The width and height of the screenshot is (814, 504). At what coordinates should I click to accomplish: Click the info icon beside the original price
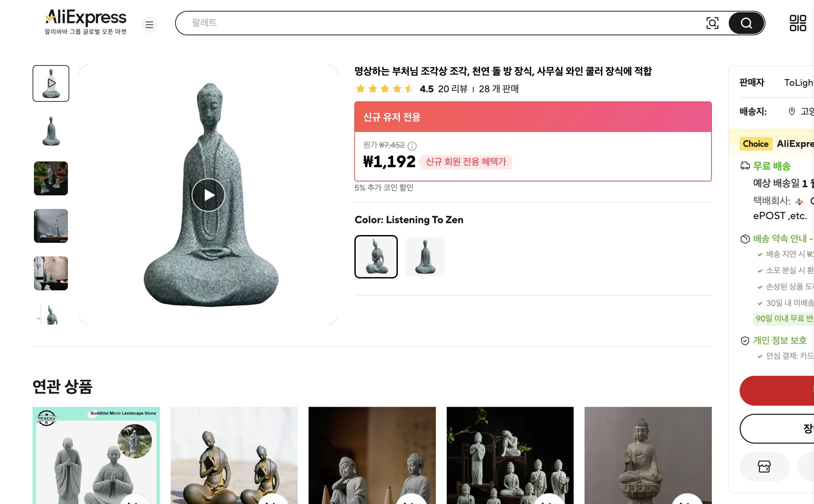click(412, 146)
